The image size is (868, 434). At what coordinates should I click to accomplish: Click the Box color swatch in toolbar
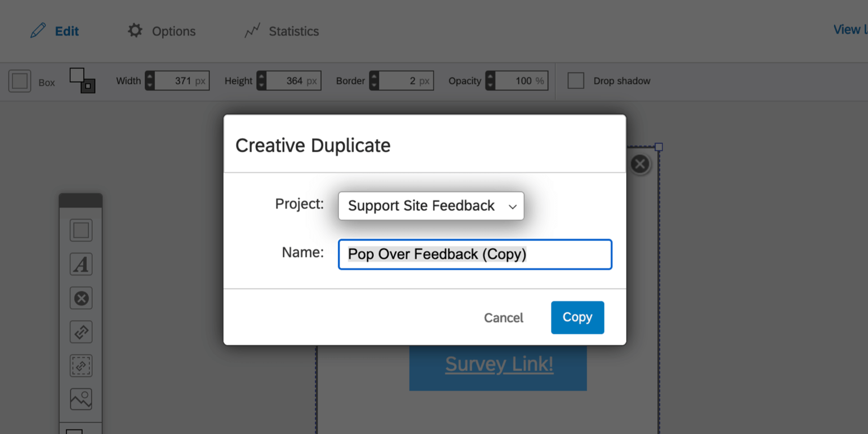(20, 81)
